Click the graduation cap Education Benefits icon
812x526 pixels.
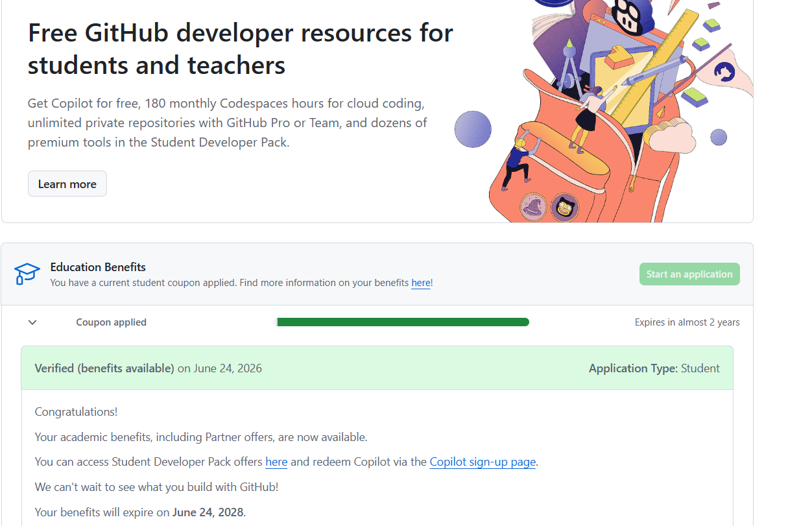point(27,274)
